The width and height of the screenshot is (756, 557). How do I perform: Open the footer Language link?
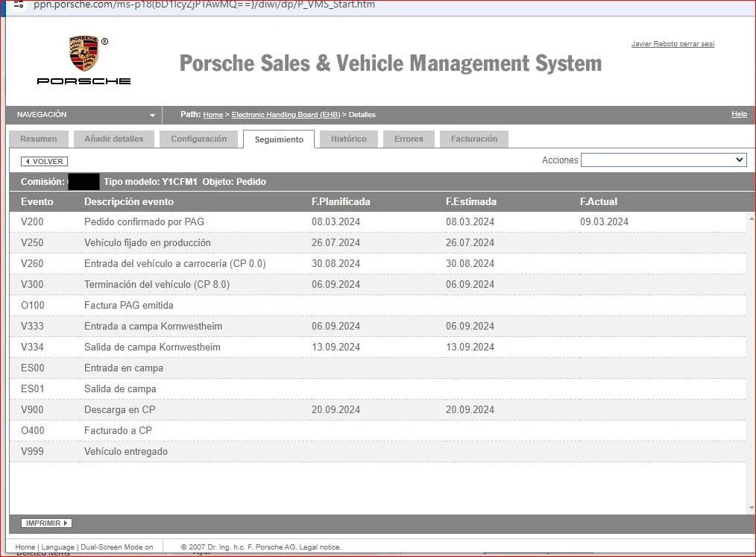coord(58,547)
